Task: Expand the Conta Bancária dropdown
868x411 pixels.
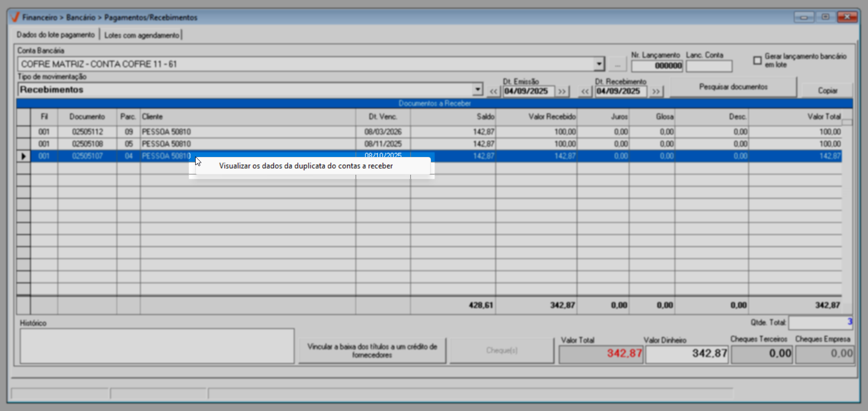Action: pos(599,64)
